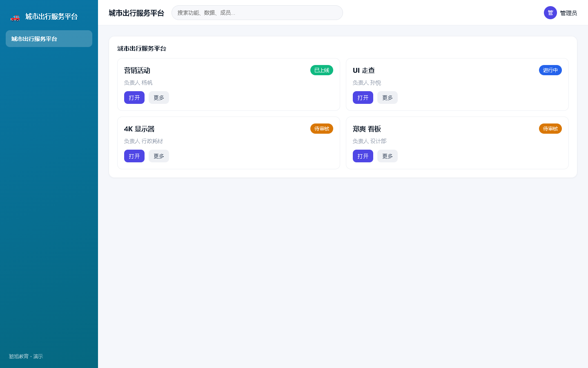The width and height of the screenshot is (588, 368).
Task: Open the 郑爽 看板 card
Action: (363, 156)
